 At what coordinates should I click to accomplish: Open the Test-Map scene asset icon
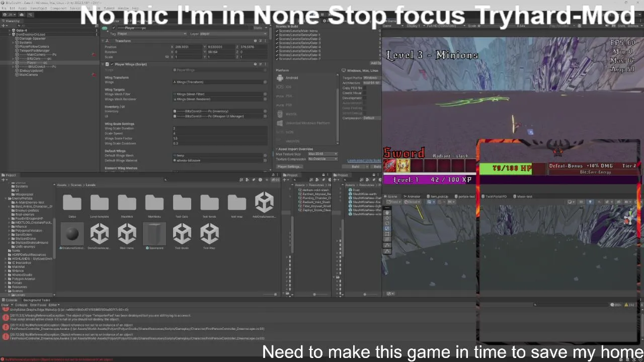(x=209, y=234)
